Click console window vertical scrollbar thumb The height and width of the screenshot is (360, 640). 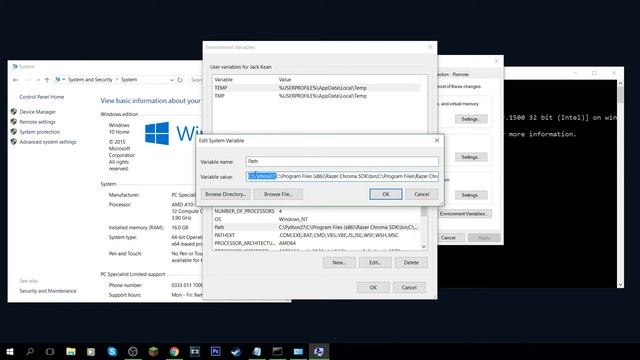point(620,95)
